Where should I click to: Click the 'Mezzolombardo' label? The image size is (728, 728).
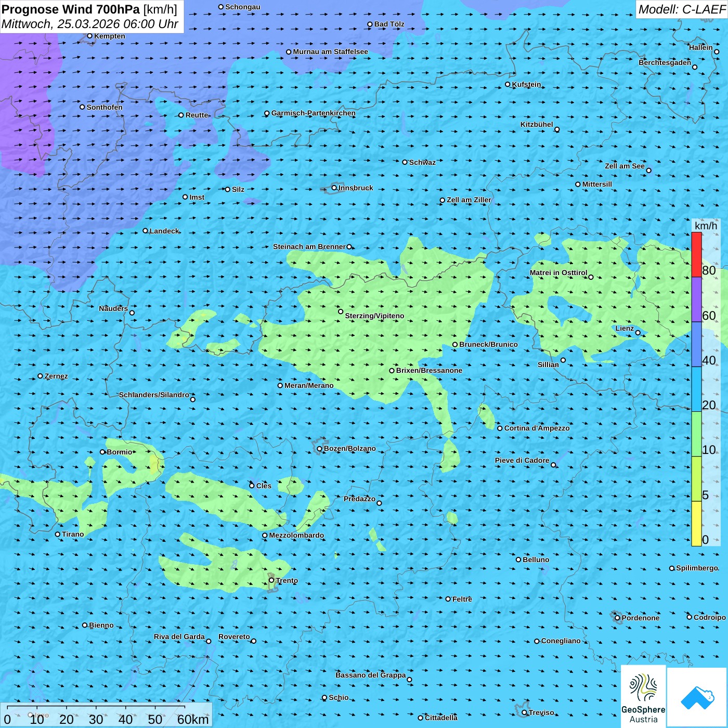point(296,535)
